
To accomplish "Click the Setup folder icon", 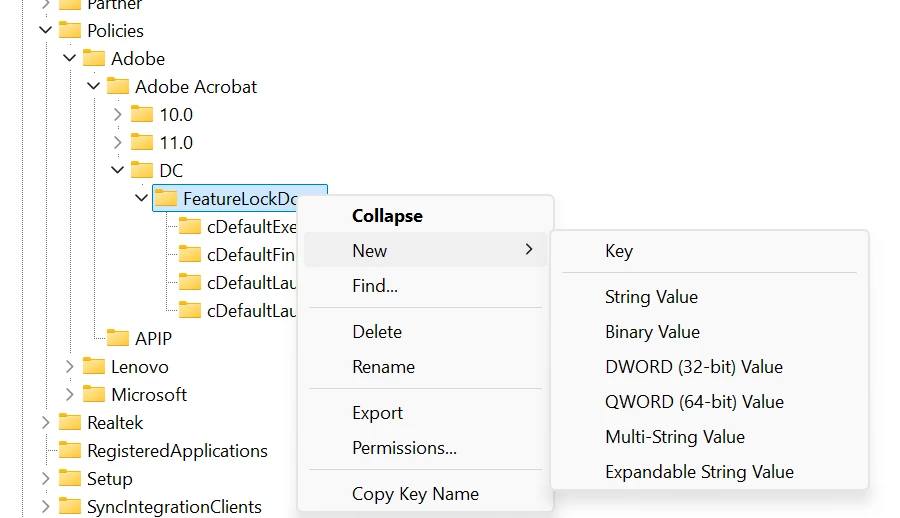I will click(70, 478).
